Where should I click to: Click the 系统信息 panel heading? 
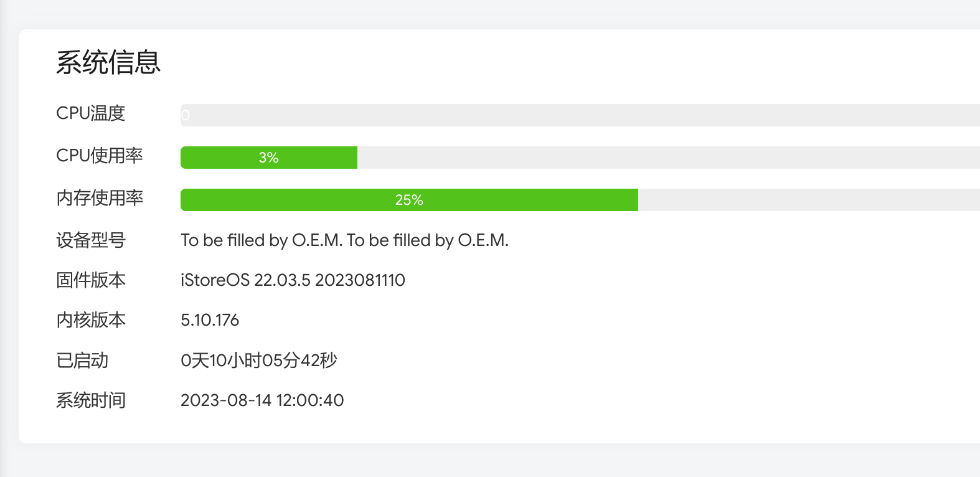108,62
